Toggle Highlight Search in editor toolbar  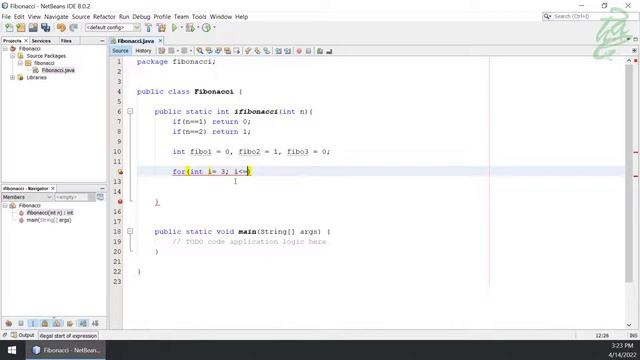(x=228, y=51)
